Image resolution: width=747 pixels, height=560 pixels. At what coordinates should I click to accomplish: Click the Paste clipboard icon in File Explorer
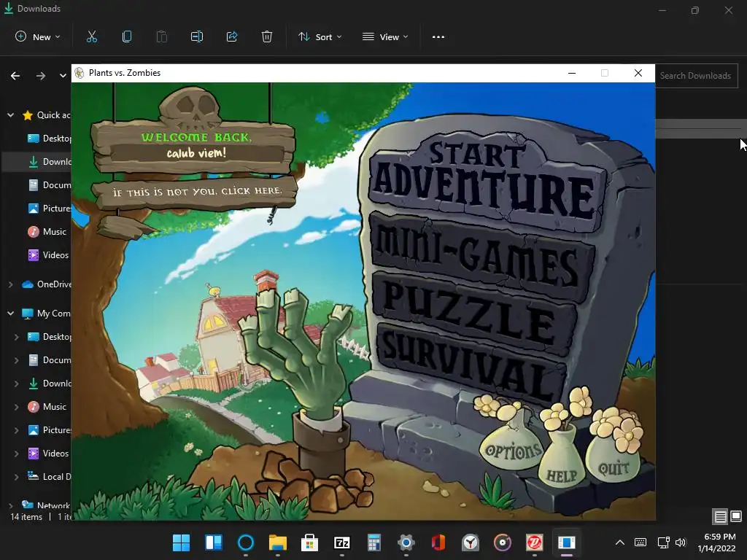(x=162, y=36)
